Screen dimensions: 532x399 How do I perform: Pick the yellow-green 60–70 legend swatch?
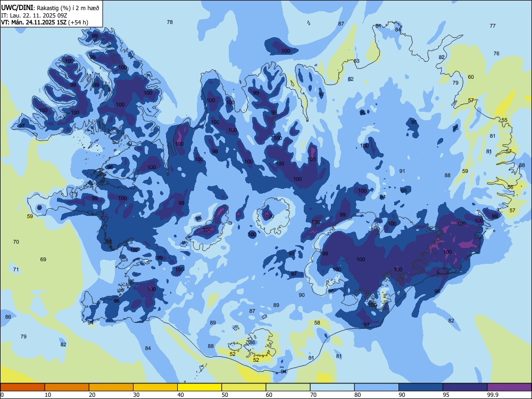click(288, 387)
